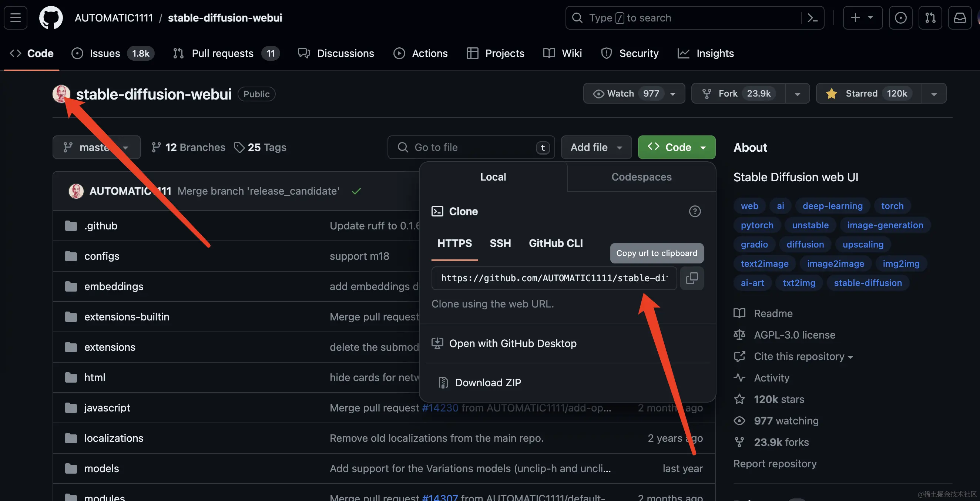
Task: Click the issues icon in top header
Action: (x=900, y=18)
